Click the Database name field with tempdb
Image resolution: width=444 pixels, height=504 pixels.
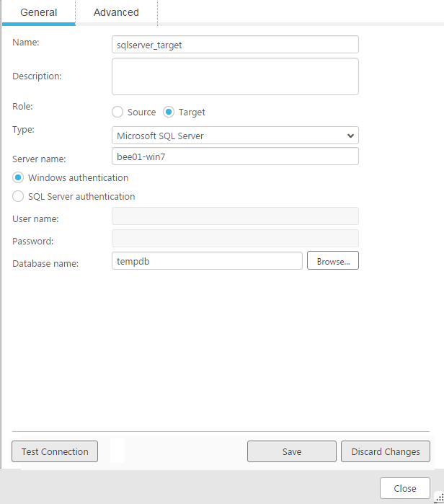[x=207, y=261]
